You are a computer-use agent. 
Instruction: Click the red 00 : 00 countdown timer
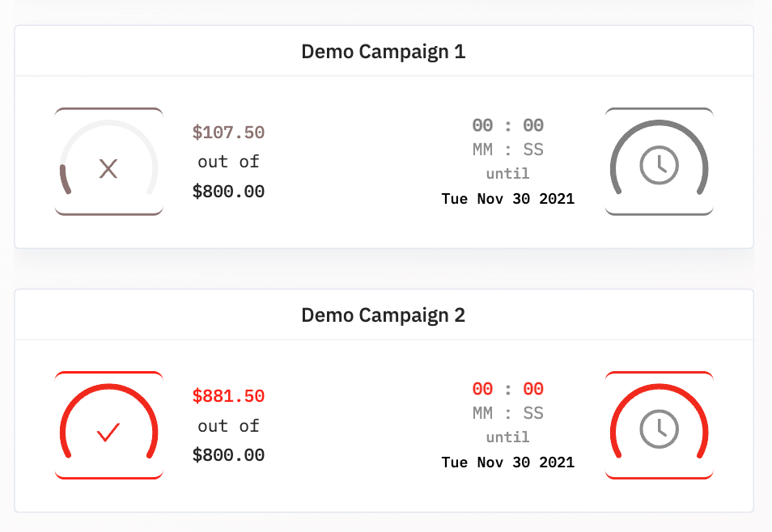click(508, 389)
